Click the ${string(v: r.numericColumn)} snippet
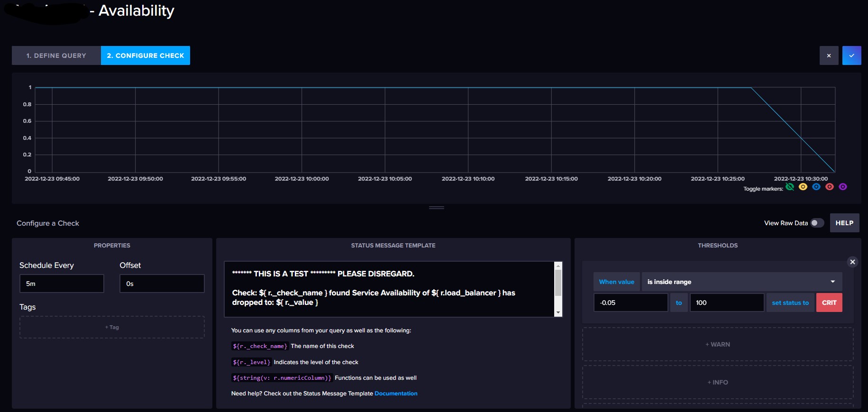The height and width of the screenshot is (412, 868). click(282, 378)
